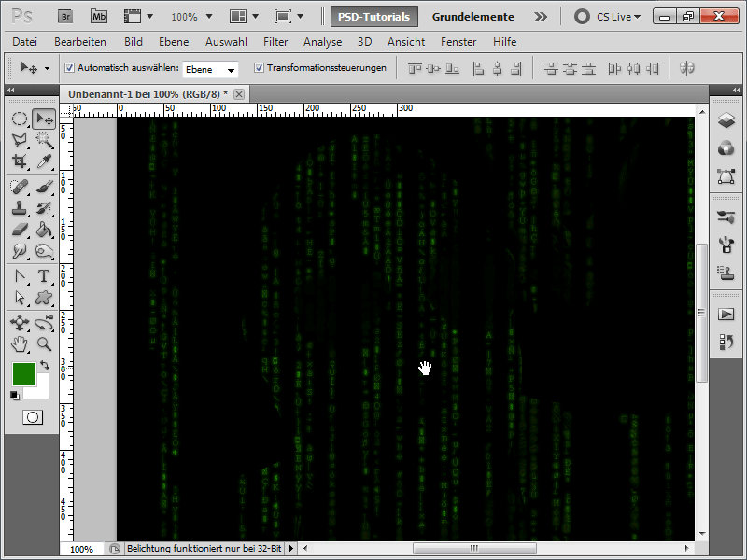Open the Ebene auto-select dropdown

[210, 69]
